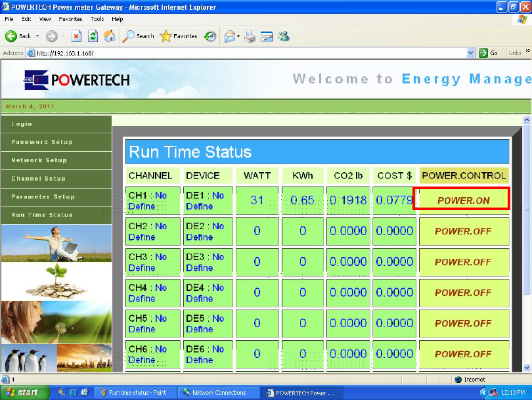Open Channel Setup in the sidebar
This screenshot has height=400, width=532.
pos(56,179)
